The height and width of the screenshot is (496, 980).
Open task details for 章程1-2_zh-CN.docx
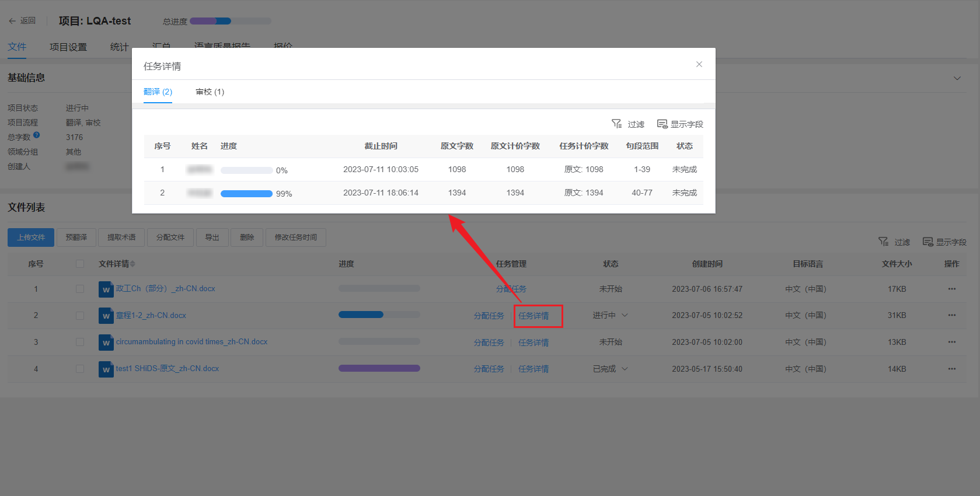(533, 316)
